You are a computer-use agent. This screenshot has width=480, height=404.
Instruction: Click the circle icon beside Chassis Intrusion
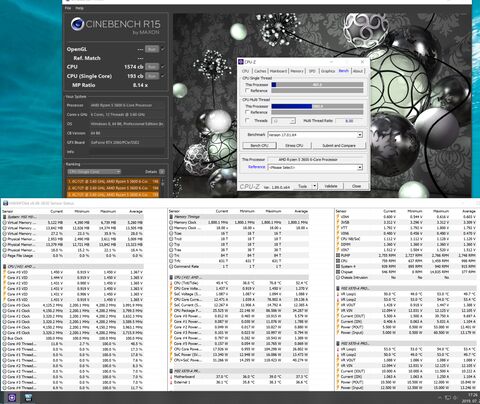(x=338, y=277)
